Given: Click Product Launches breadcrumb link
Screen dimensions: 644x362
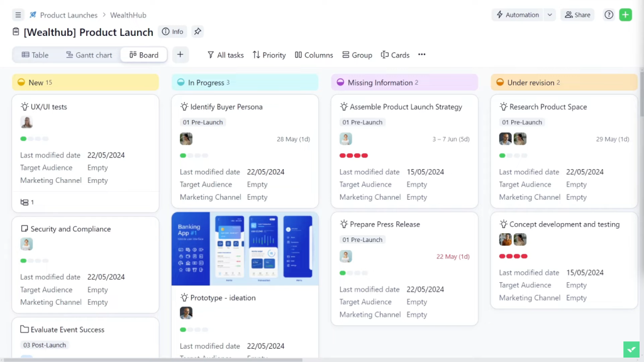Looking at the screenshot, I should (x=69, y=15).
